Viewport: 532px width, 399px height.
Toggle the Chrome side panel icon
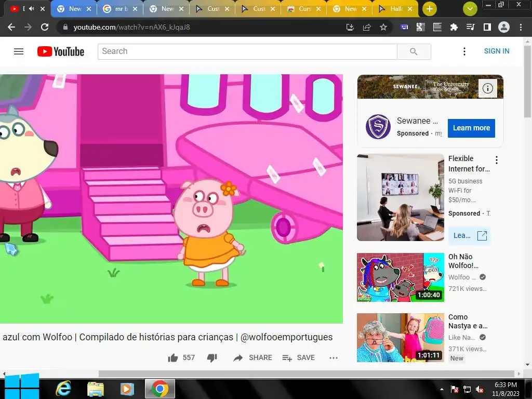(x=487, y=27)
